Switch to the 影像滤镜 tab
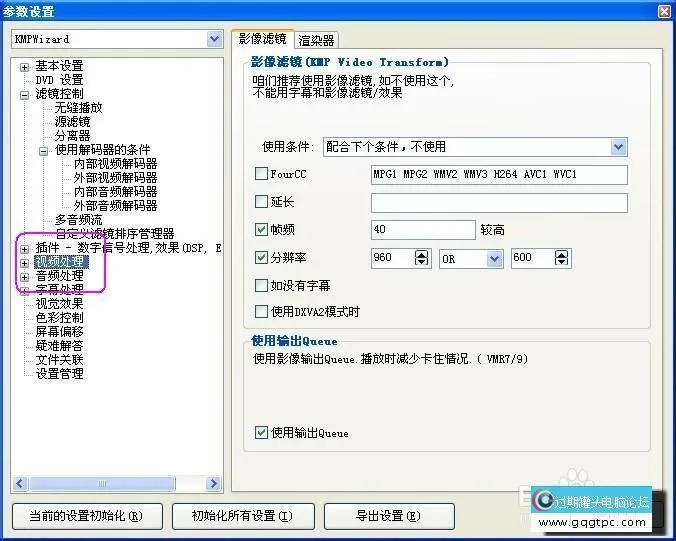 point(263,39)
